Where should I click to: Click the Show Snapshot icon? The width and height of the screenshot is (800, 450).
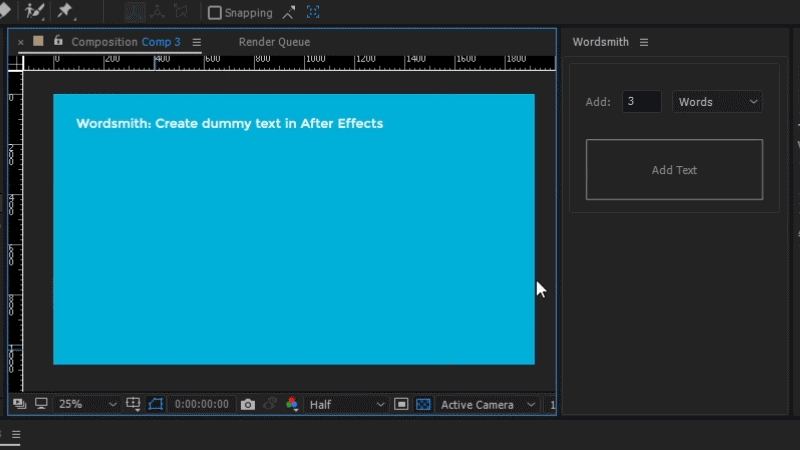pos(270,404)
